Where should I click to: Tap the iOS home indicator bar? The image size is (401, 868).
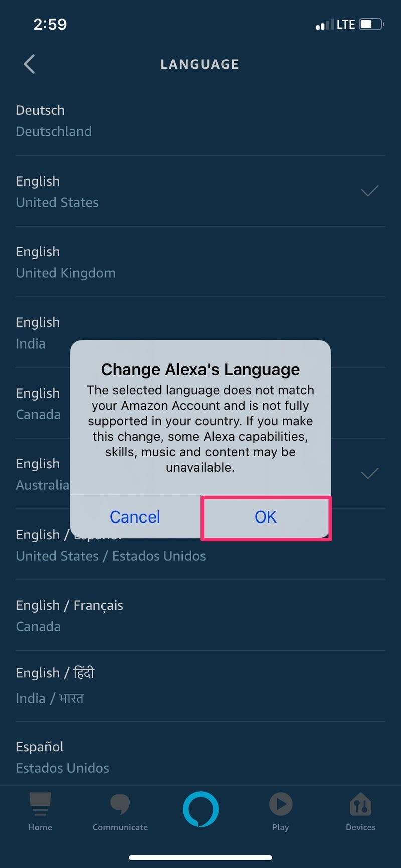tap(200, 858)
